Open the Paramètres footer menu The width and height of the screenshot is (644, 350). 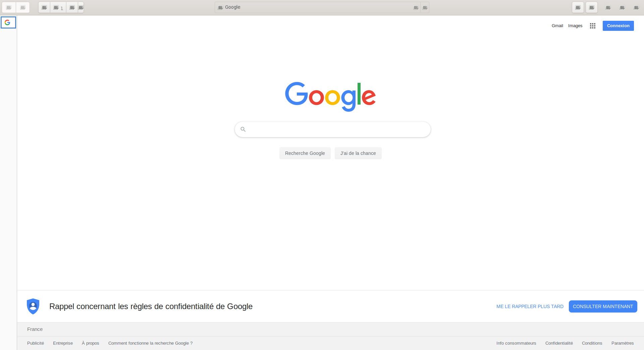[623, 343]
